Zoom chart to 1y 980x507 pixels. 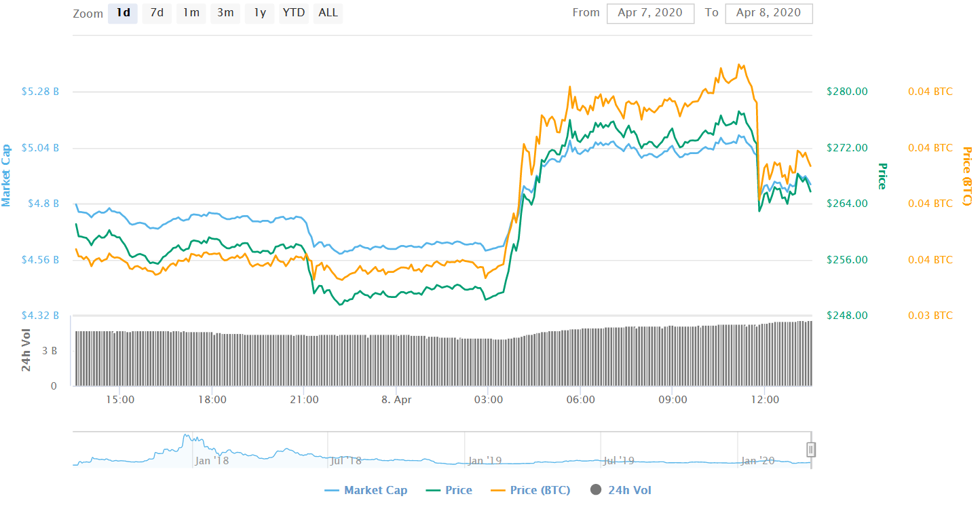[259, 13]
